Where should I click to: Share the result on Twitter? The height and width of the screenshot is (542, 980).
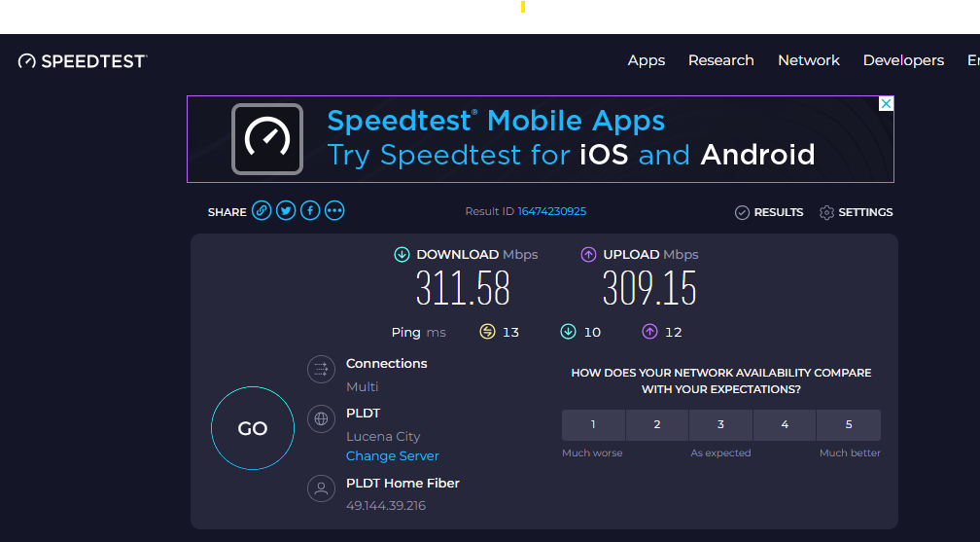coord(286,211)
